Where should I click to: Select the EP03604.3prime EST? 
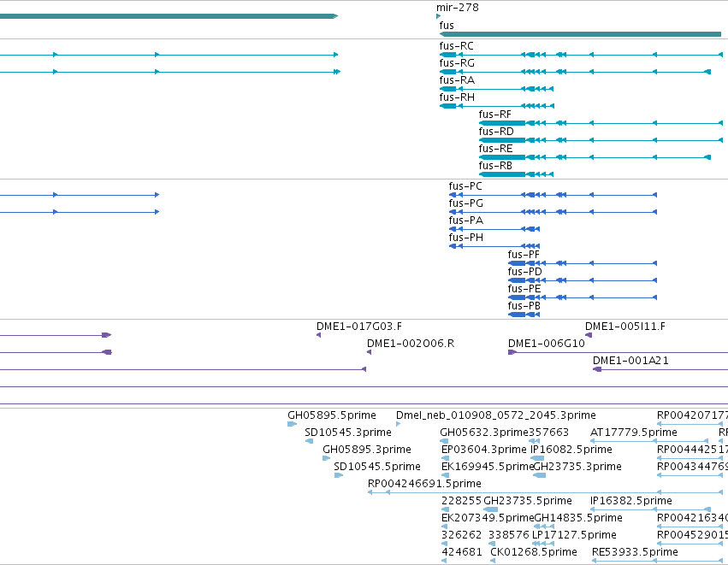(445, 458)
